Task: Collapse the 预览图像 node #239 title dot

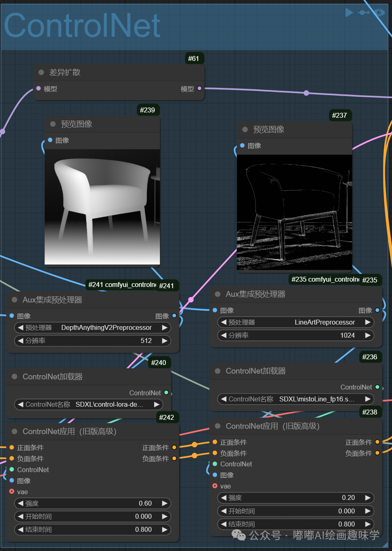Action: [53, 124]
